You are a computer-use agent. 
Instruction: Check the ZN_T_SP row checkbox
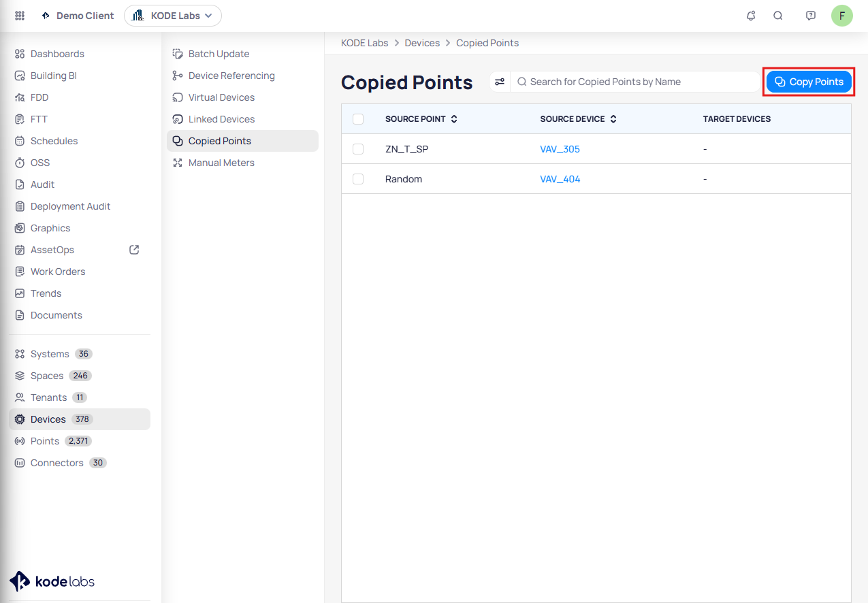[x=358, y=149]
